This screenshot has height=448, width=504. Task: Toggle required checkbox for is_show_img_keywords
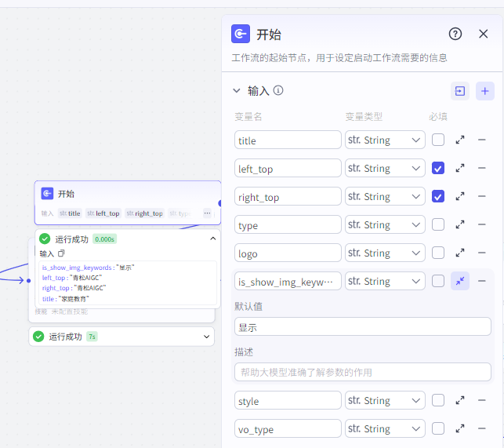[438, 281]
